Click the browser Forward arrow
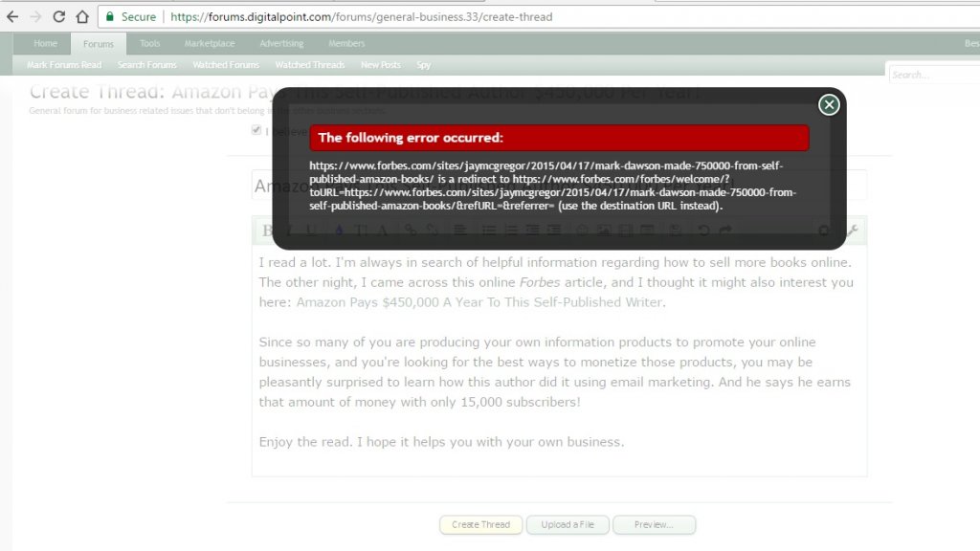 tap(35, 17)
